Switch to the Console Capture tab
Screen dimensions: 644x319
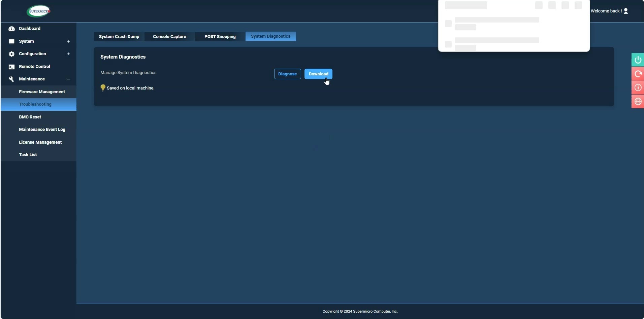[x=169, y=36]
